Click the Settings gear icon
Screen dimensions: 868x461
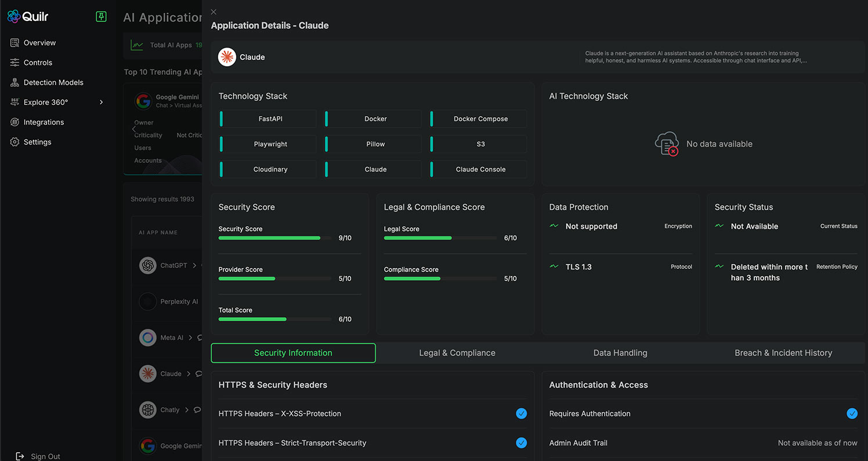pyautogui.click(x=15, y=142)
